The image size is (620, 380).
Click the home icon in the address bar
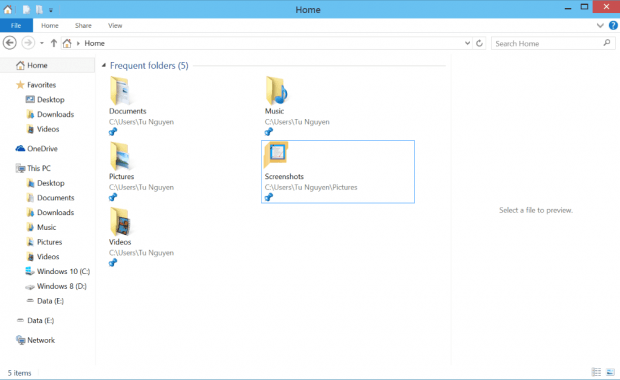tap(67, 43)
